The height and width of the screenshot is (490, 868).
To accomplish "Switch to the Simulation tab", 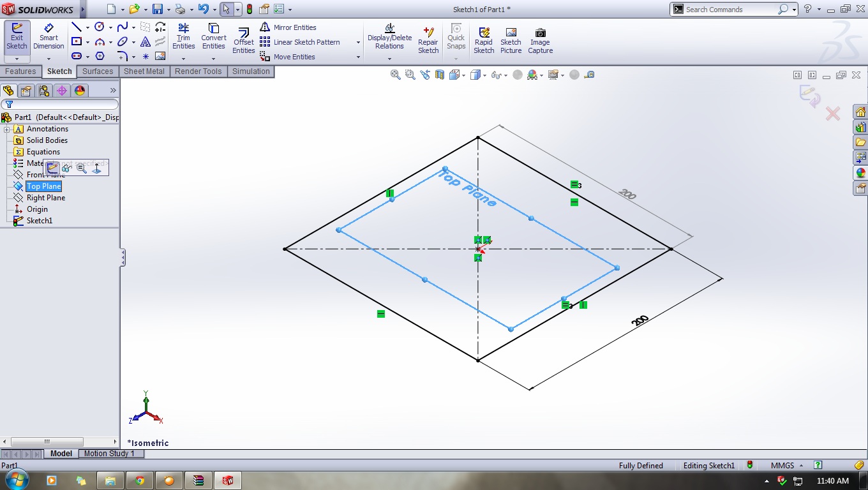I will tap(251, 71).
